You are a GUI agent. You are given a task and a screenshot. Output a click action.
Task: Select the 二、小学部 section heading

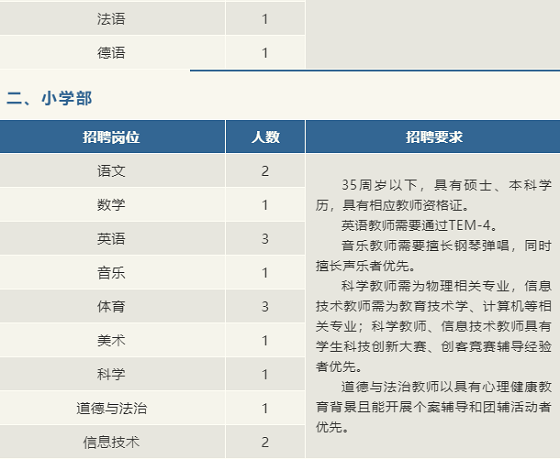pyautogui.click(x=49, y=98)
